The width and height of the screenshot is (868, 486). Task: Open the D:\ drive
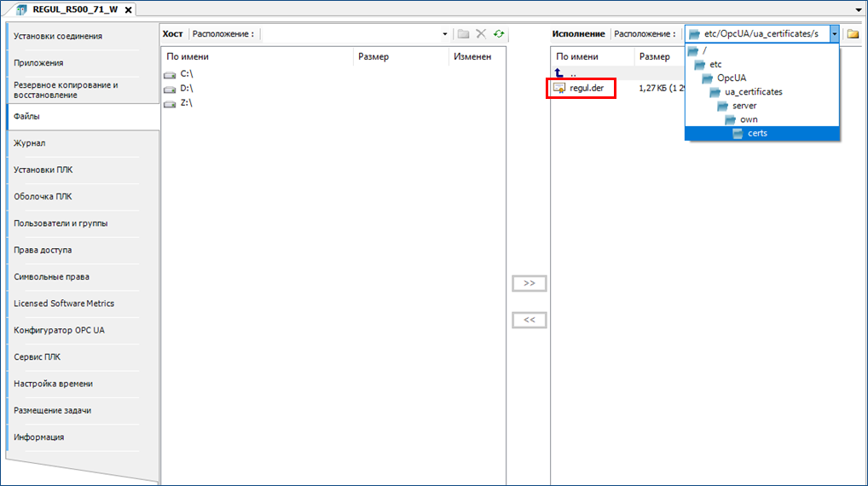pyautogui.click(x=186, y=89)
